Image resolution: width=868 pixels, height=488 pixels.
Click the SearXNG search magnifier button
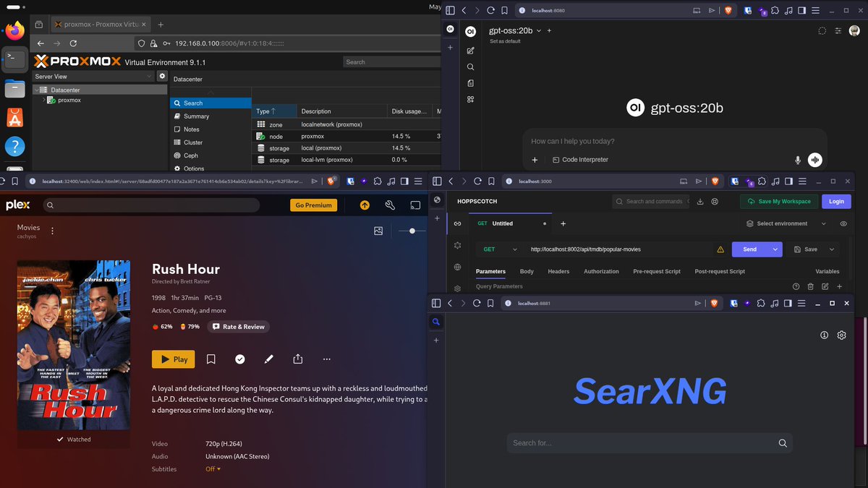[783, 443]
